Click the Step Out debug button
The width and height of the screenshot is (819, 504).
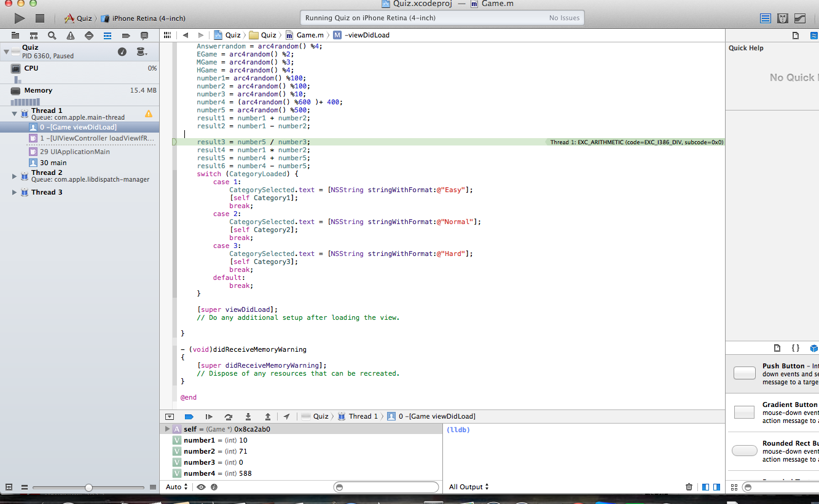pos(268,416)
